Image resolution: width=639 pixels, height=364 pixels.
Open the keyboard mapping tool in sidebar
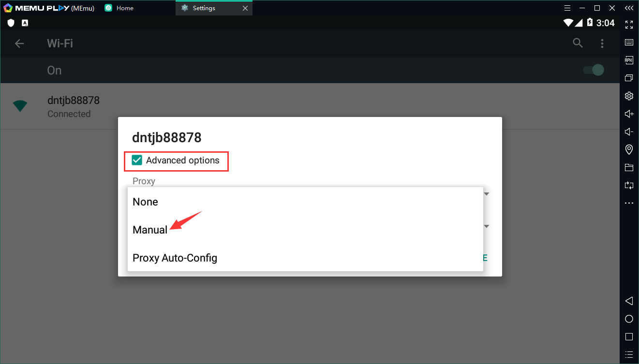click(629, 42)
